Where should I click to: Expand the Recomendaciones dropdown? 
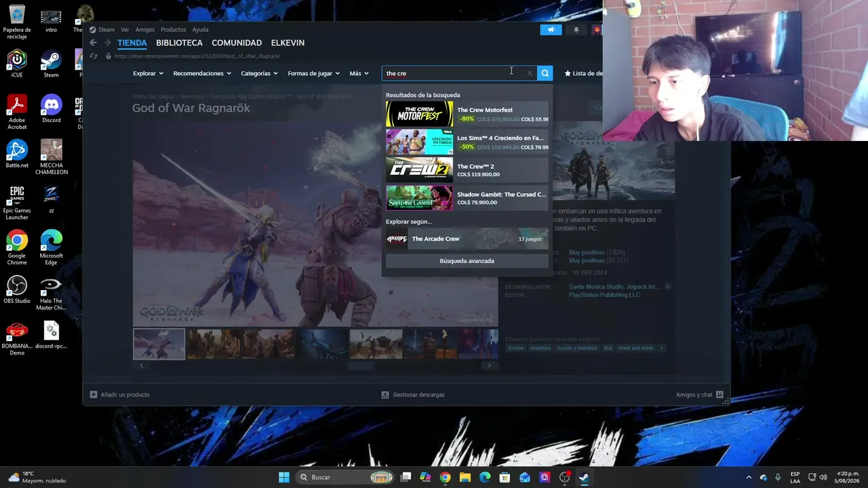pyautogui.click(x=202, y=73)
